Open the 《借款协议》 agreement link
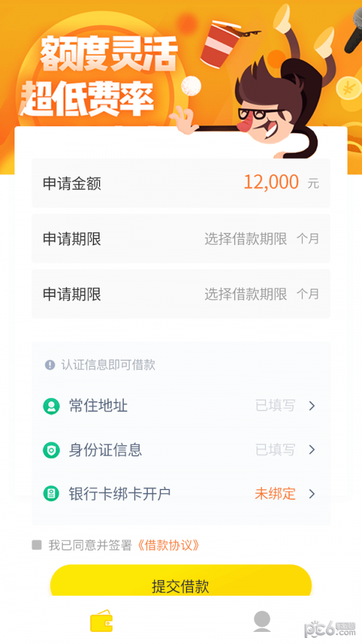The width and height of the screenshot is (362, 644). (170, 544)
